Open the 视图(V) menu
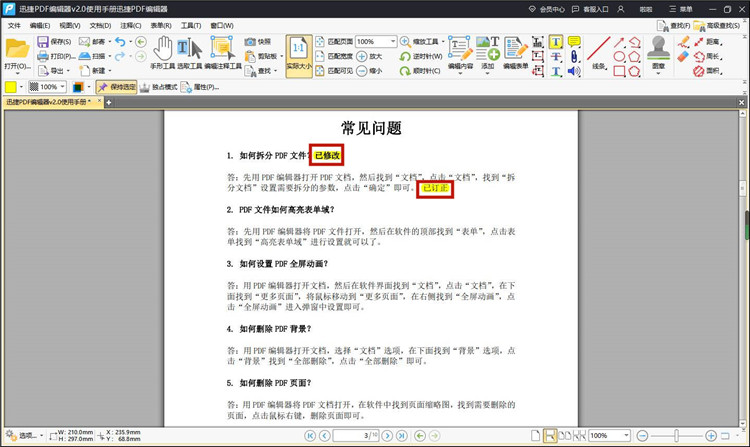750x447 pixels. tap(70, 25)
